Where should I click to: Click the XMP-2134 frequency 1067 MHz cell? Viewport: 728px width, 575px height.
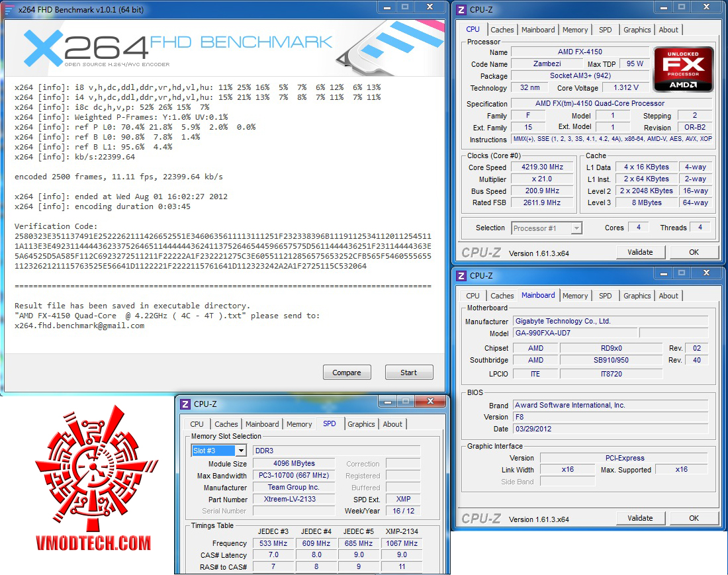[x=402, y=543]
